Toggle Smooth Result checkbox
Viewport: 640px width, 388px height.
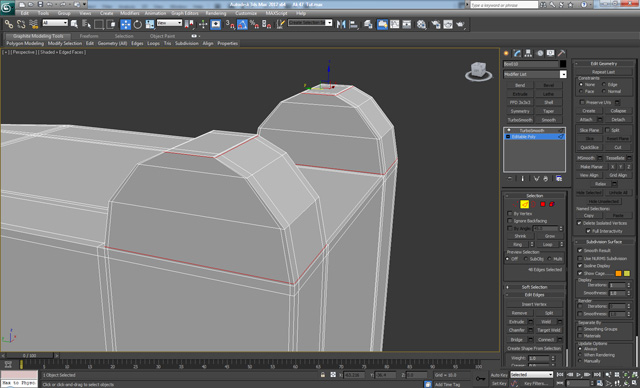click(580, 251)
